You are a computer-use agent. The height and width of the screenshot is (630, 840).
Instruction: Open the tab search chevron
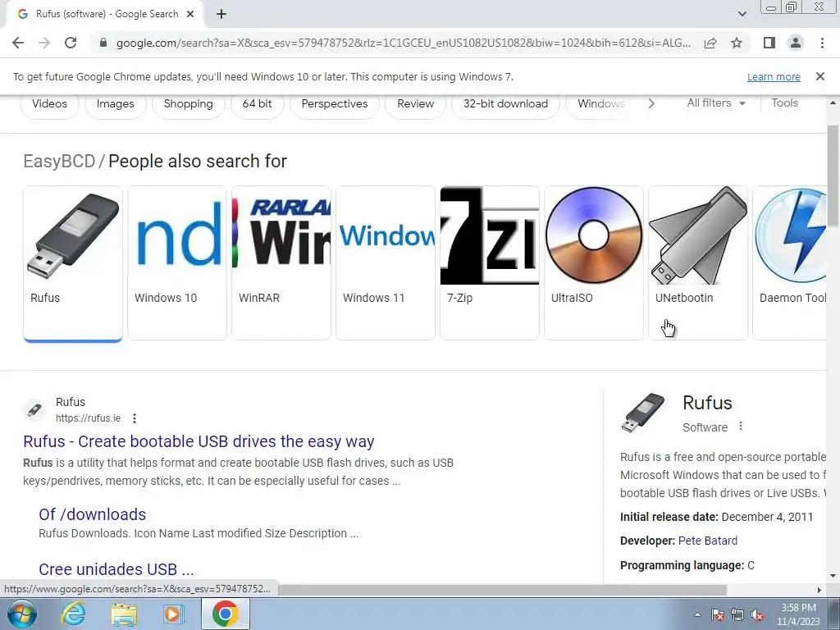point(742,15)
